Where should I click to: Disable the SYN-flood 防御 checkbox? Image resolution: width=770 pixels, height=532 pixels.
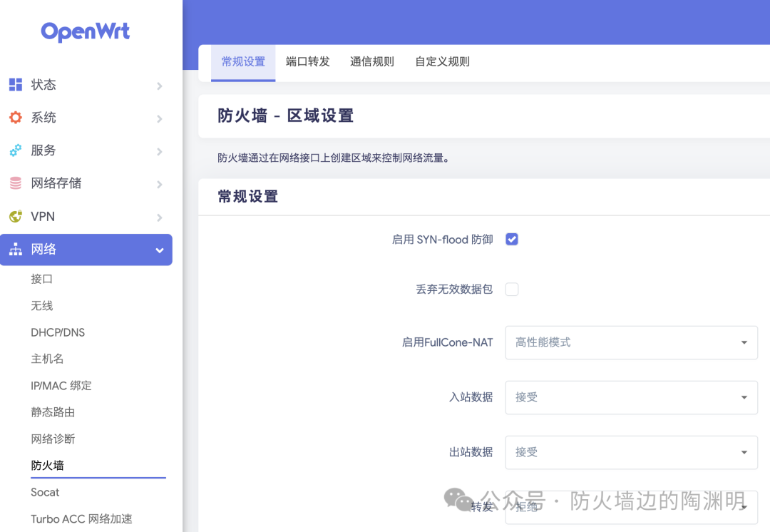click(512, 239)
